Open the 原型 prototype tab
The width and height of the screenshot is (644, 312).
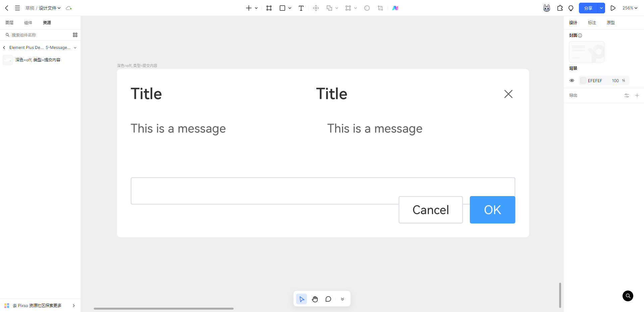tap(610, 23)
